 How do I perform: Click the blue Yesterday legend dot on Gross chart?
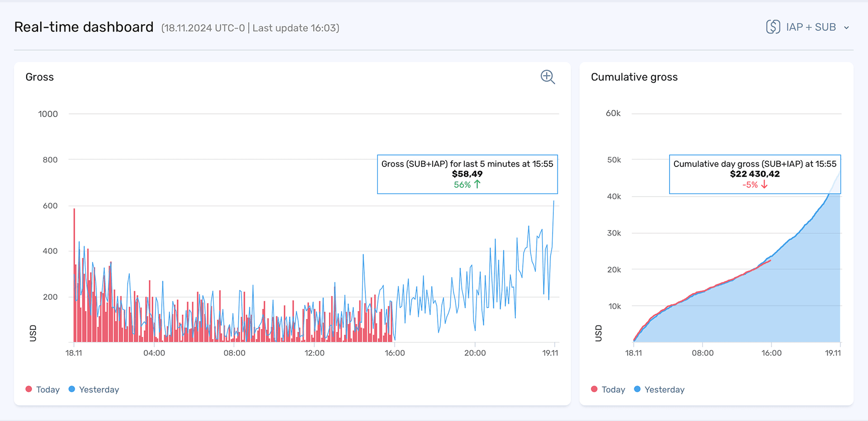71,389
